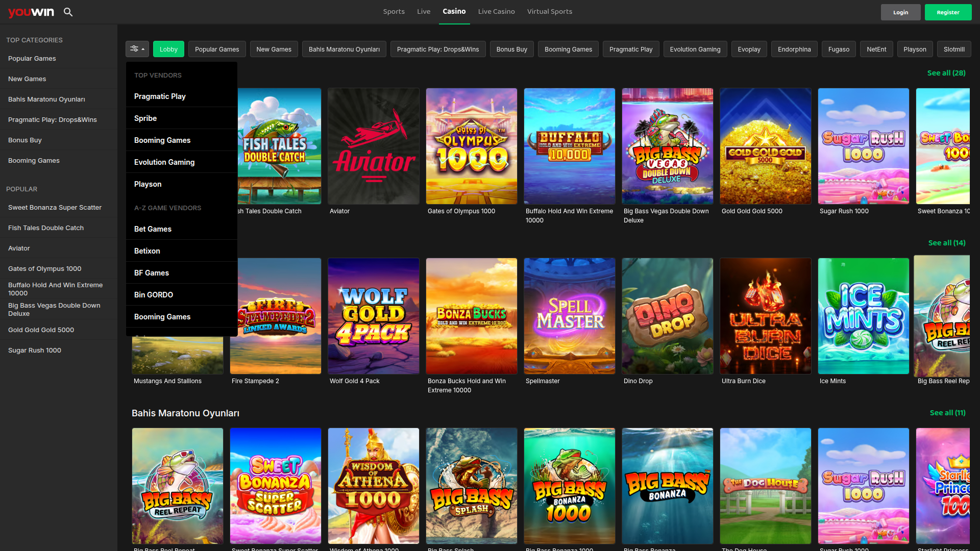The height and width of the screenshot is (551, 980).
Task: Open See all (28) games link
Action: pos(946,73)
